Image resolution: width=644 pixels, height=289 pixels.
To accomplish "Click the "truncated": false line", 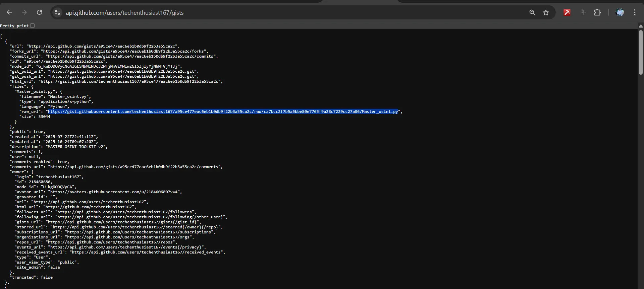I will click(31, 277).
